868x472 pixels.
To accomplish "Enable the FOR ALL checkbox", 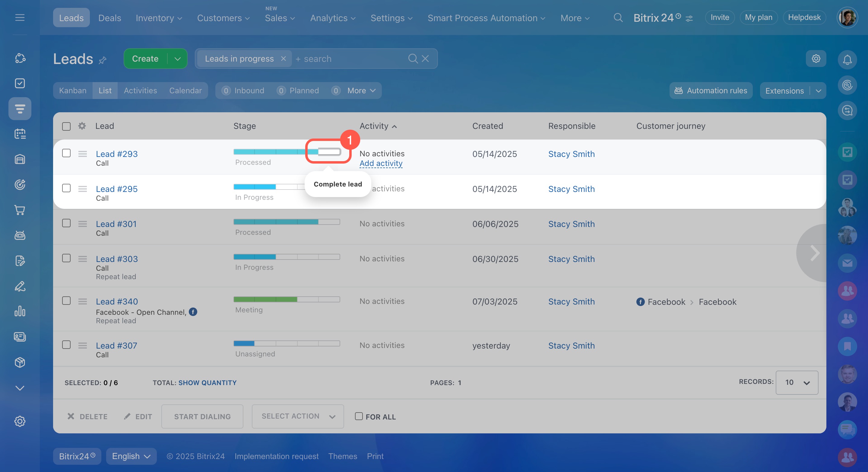I will pyautogui.click(x=359, y=416).
